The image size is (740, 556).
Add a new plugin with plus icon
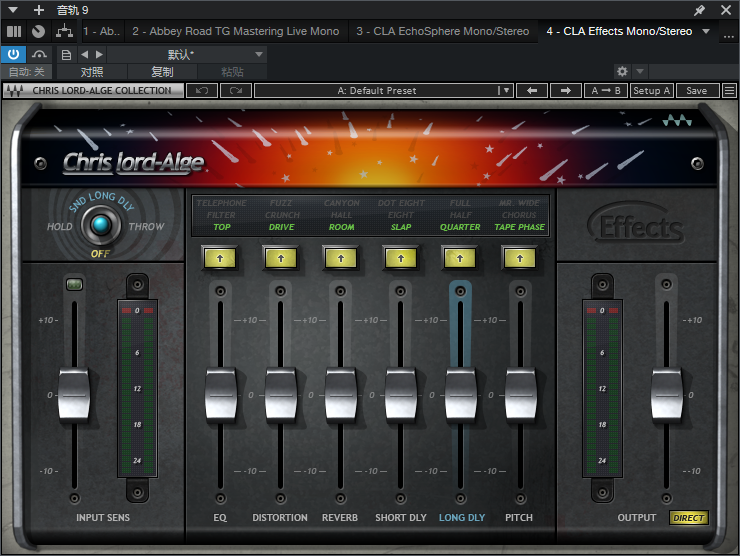[39, 10]
